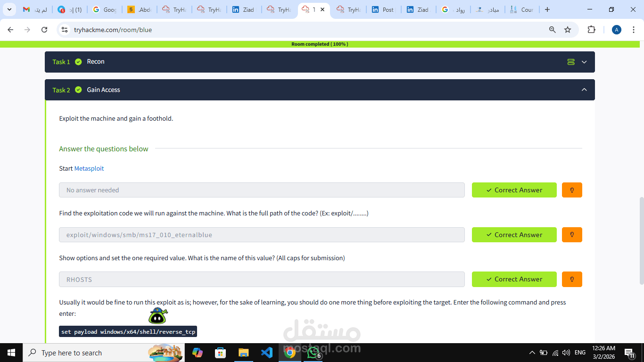
Task: Close the active TryHackMe tab
Action: click(322, 9)
